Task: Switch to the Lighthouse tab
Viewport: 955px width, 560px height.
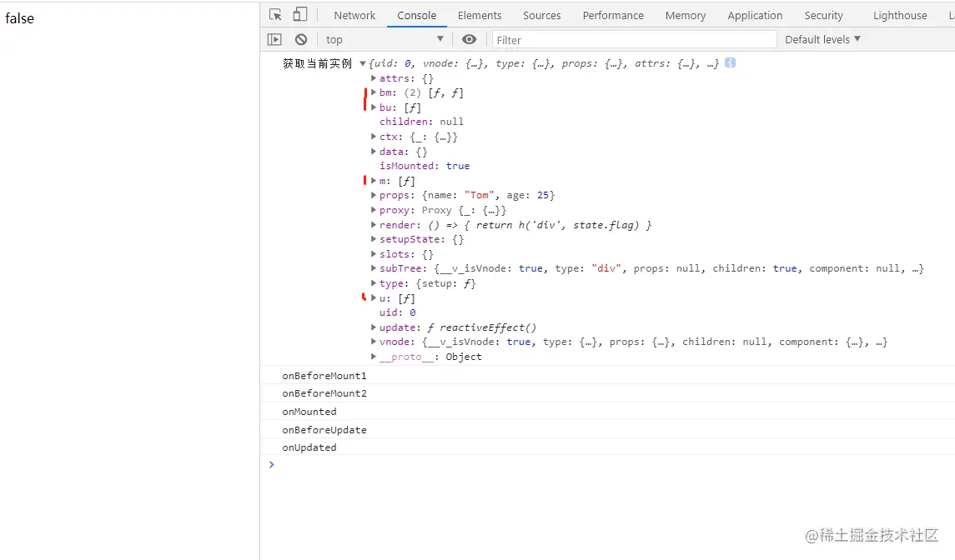Action: click(900, 15)
